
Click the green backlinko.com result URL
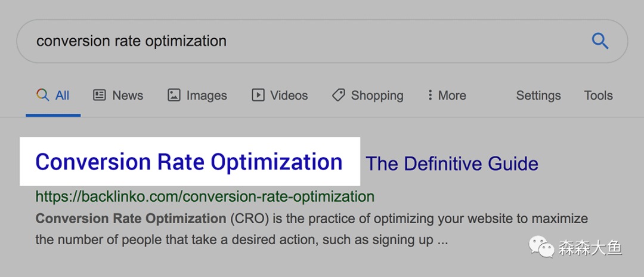[x=205, y=196]
